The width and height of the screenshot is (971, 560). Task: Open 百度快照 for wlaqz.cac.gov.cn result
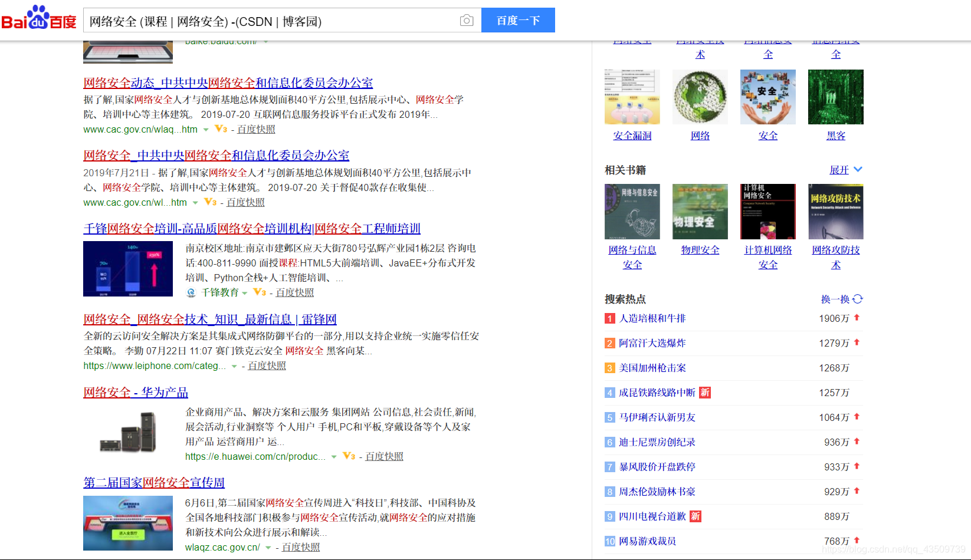tap(301, 547)
